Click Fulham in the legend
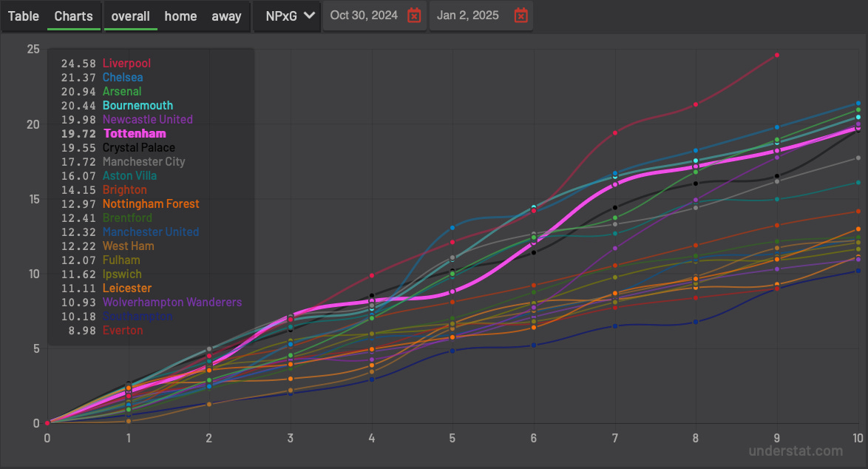This screenshot has height=469, width=868. click(x=121, y=260)
